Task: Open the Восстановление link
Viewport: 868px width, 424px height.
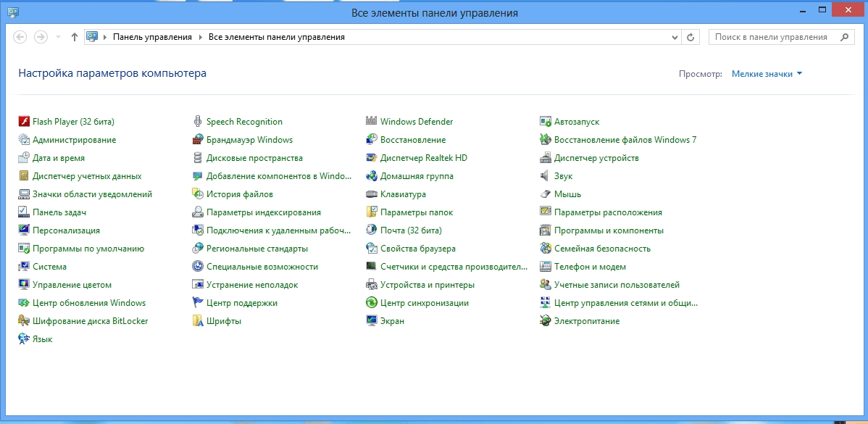Action: 413,140
